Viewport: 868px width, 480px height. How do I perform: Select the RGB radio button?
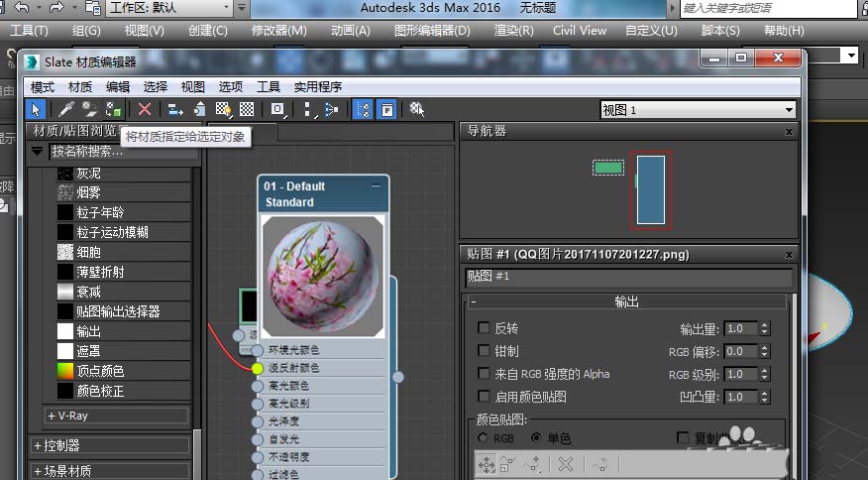coord(483,438)
